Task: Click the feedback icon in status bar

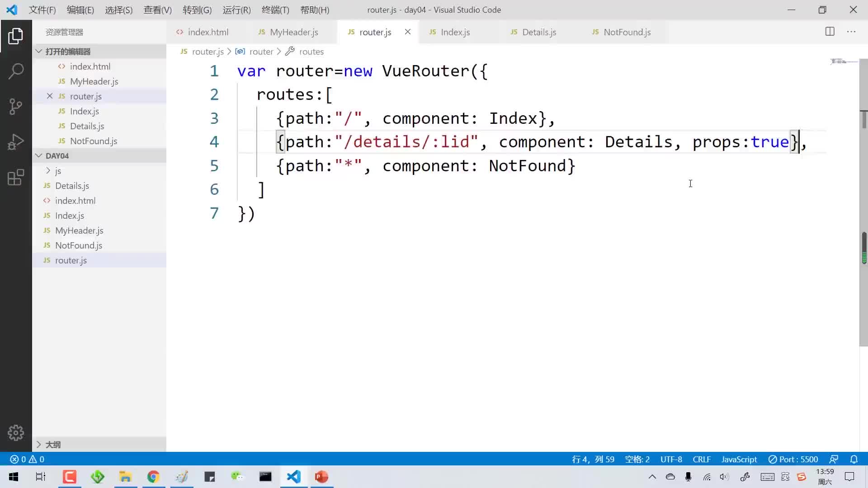Action: pyautogui.click(x=834, y=459)
